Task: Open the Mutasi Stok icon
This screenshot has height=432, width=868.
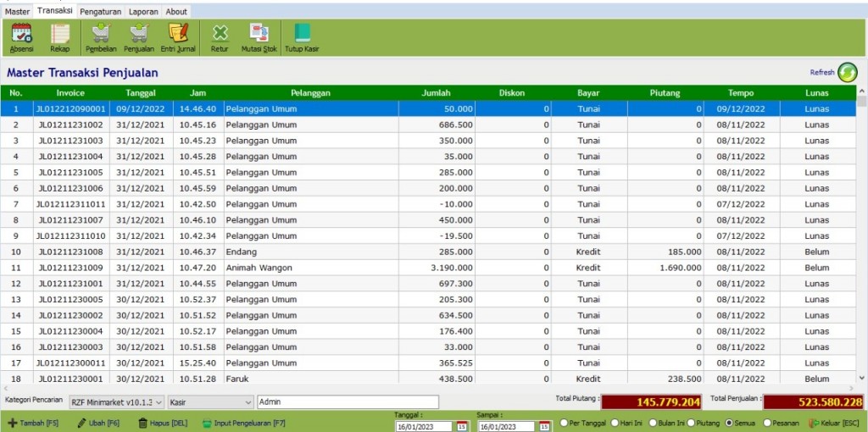Action: coord(259,37)
